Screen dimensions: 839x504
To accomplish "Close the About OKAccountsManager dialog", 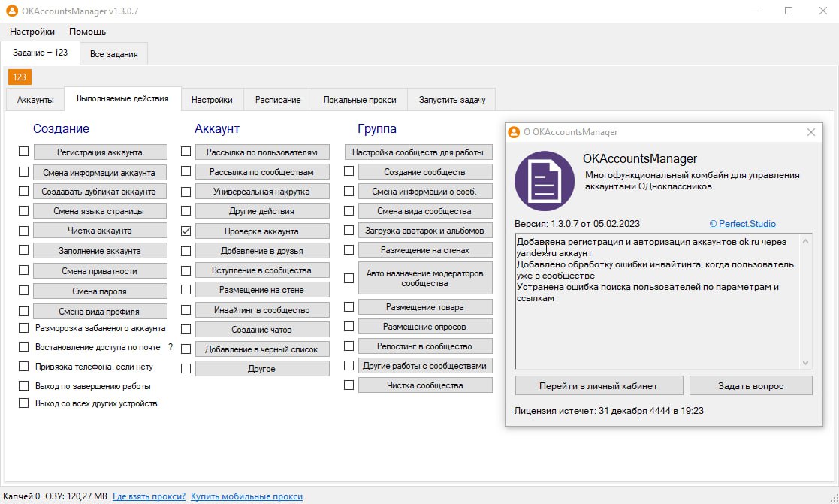I will (x=810, y=132).
